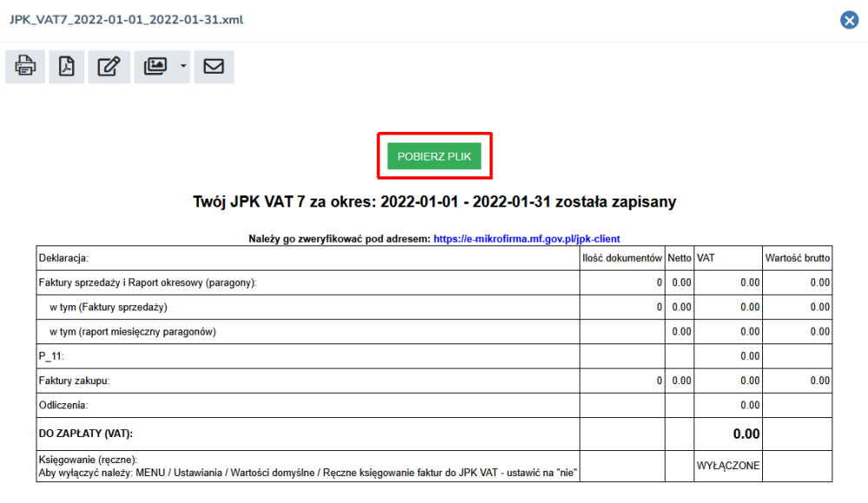Click the 'Twój JPK VAT 7' heading
The height and width of the screenshot is (503, 868).
(x=434, y=202)
